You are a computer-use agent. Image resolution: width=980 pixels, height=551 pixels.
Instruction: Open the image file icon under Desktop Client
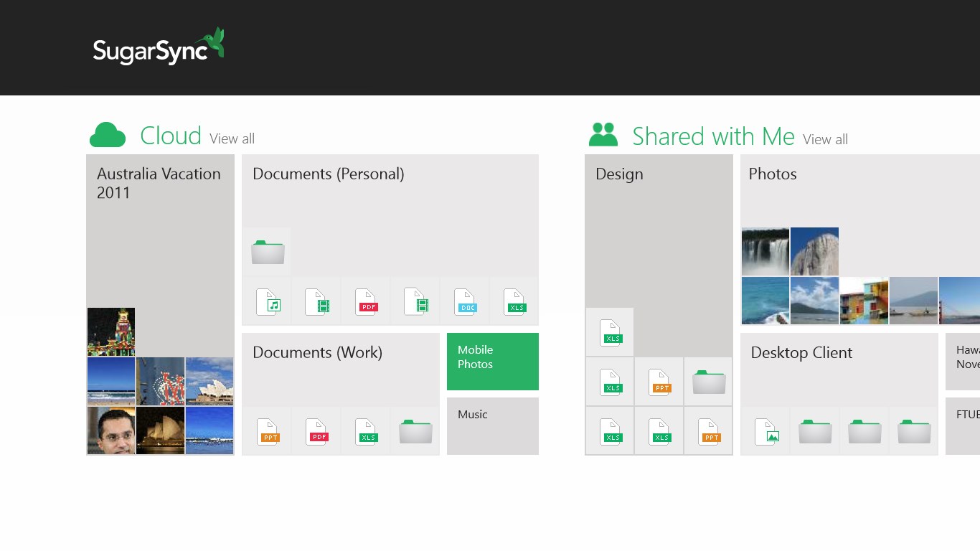[x=765, y=430]
